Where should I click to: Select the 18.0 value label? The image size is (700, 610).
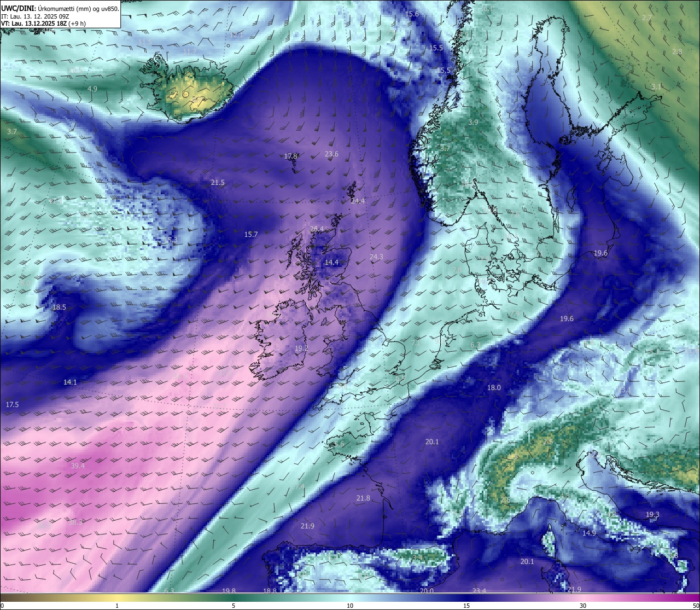point(494,388)
